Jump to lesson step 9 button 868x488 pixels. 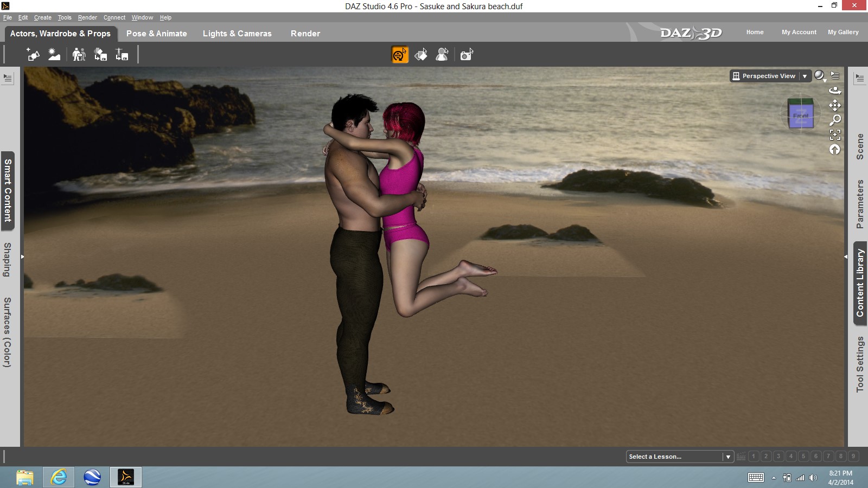[853, 457]
